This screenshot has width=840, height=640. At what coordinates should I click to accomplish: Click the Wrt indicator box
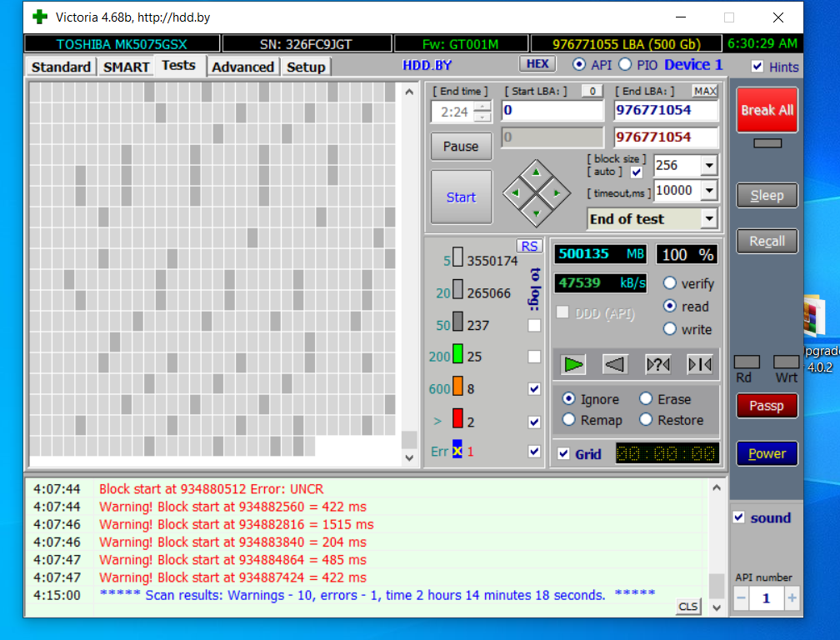(x=786, y=362)
